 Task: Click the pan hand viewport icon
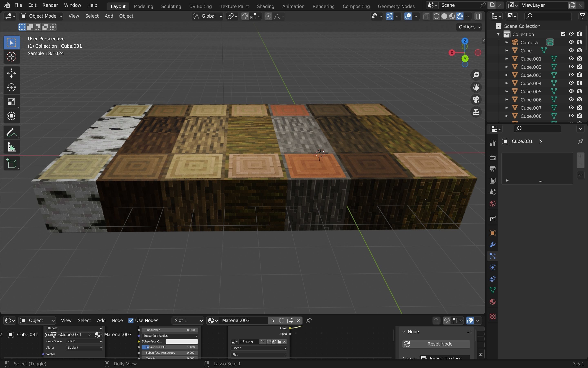pos(476,87)
